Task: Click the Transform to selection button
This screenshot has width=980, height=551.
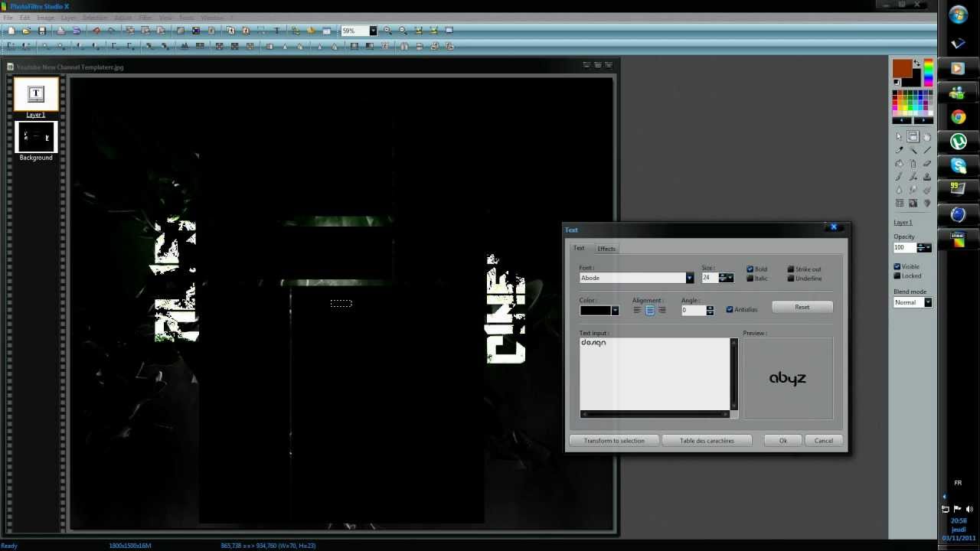Action: point(614,441)
